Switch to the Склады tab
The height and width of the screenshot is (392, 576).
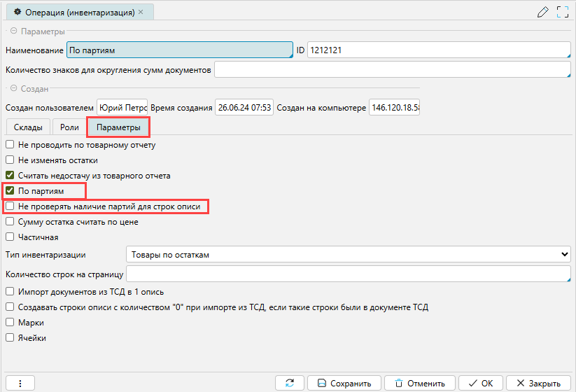[28, 127]
